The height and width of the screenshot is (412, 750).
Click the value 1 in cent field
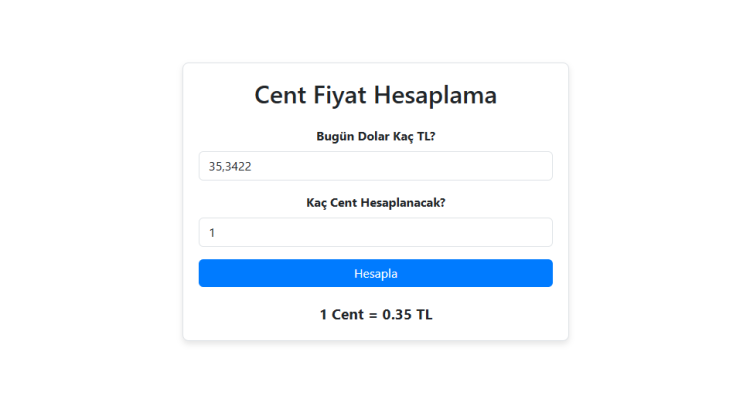212,232
